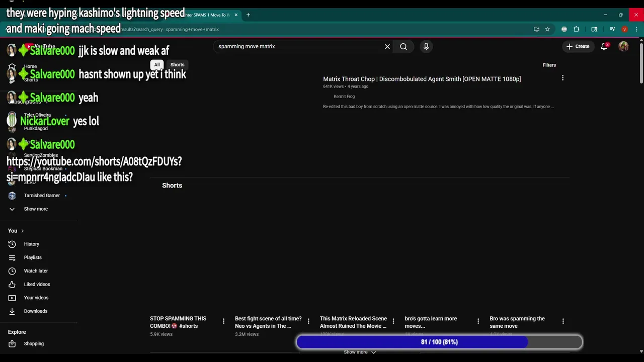The height and width of the screenshot is (362, 644).
Task: Open the media controls music icon
Action: (x=612, y=29)
